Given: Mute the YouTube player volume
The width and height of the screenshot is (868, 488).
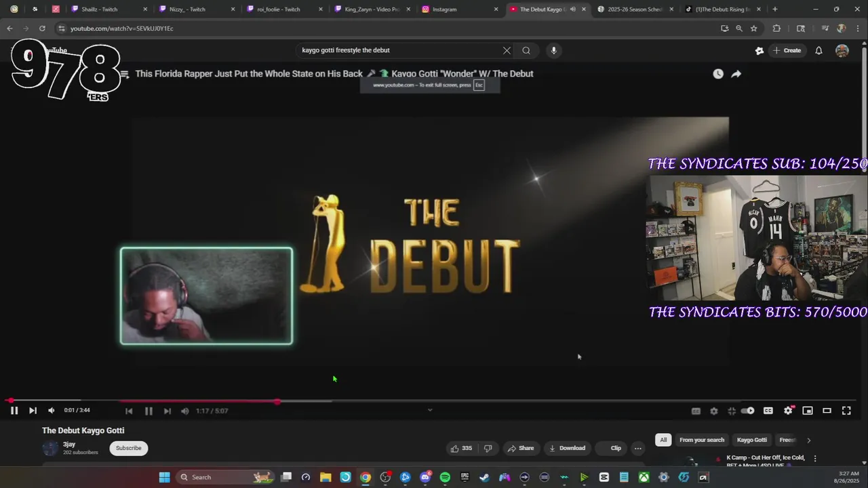Looking at the screenshot, I should pyautogui.click(x=51, y=410).
